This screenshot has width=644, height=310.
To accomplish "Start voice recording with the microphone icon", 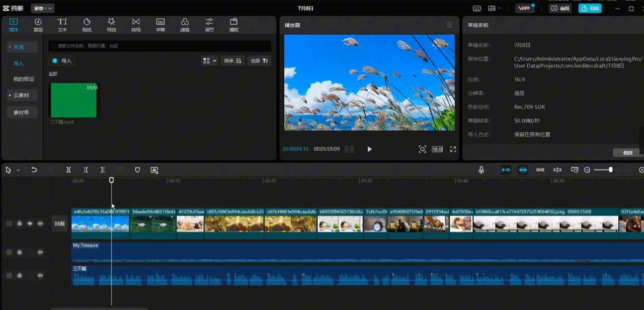I will point(481,170).
